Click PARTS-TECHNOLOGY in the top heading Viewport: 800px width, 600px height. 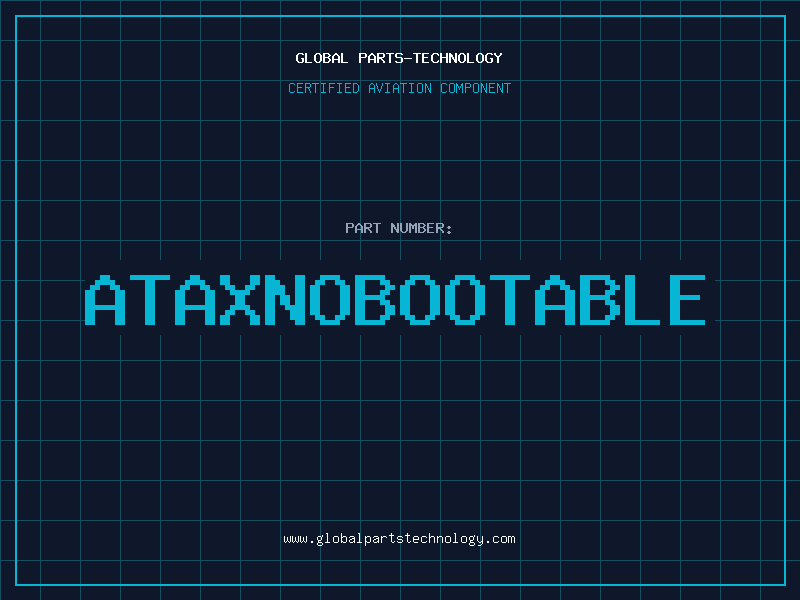[x=430, y=58]
